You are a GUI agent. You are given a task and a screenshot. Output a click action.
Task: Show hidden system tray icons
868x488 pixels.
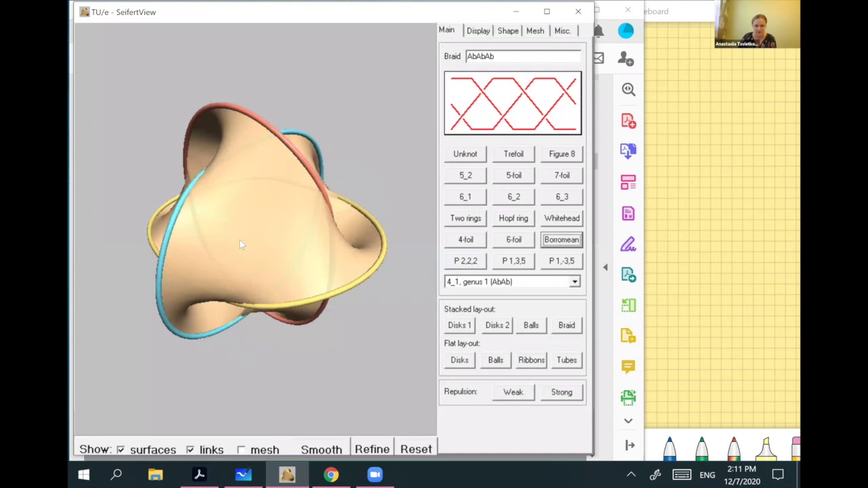(631, 474)
